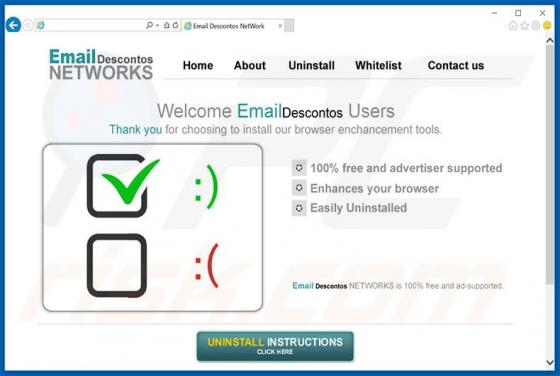Viewport: 560px width, 376px height.
Task: Click the scroll up arrow of the page scrollbar
Action: tap(550, 40)
